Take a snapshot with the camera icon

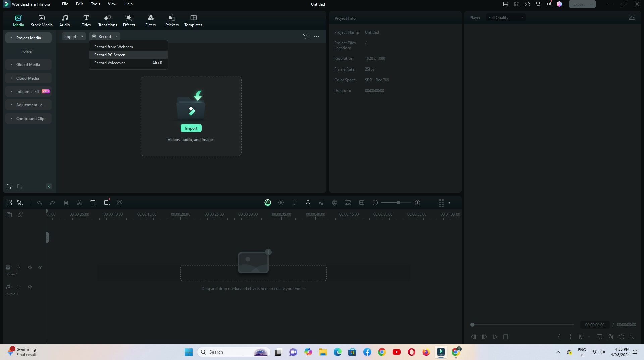point(610,337)
